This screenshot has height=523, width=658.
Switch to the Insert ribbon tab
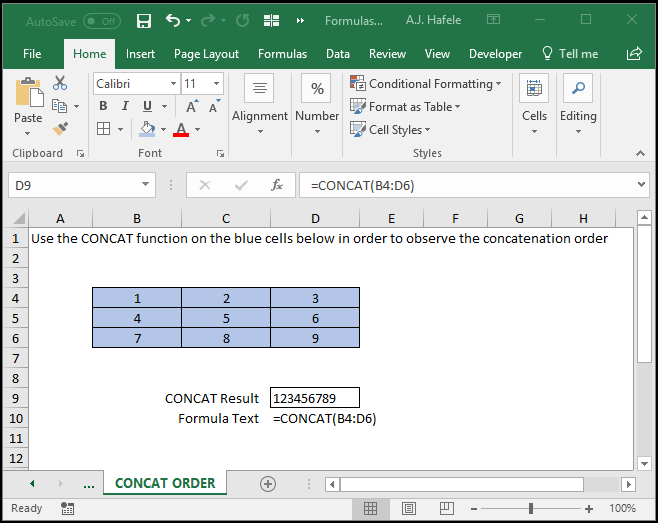coord(140,54)
